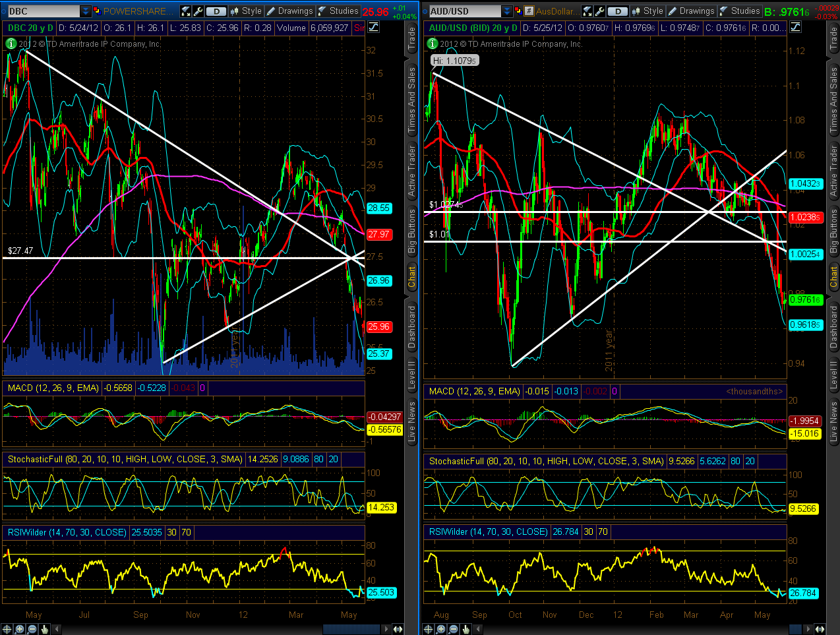This screenshot has width=840, height=635.
Task: Open Times And Sales tab beside DBC chart
Action: 412,100
